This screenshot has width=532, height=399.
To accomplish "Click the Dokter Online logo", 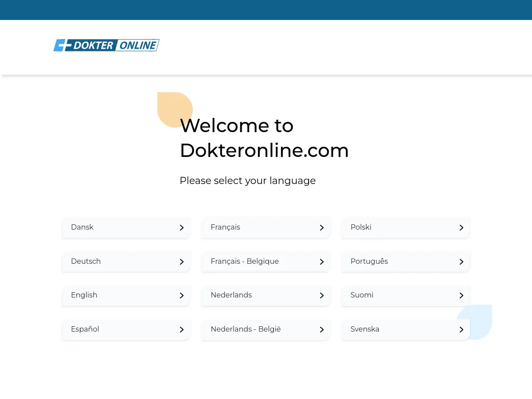I will (x=106, y=45).
